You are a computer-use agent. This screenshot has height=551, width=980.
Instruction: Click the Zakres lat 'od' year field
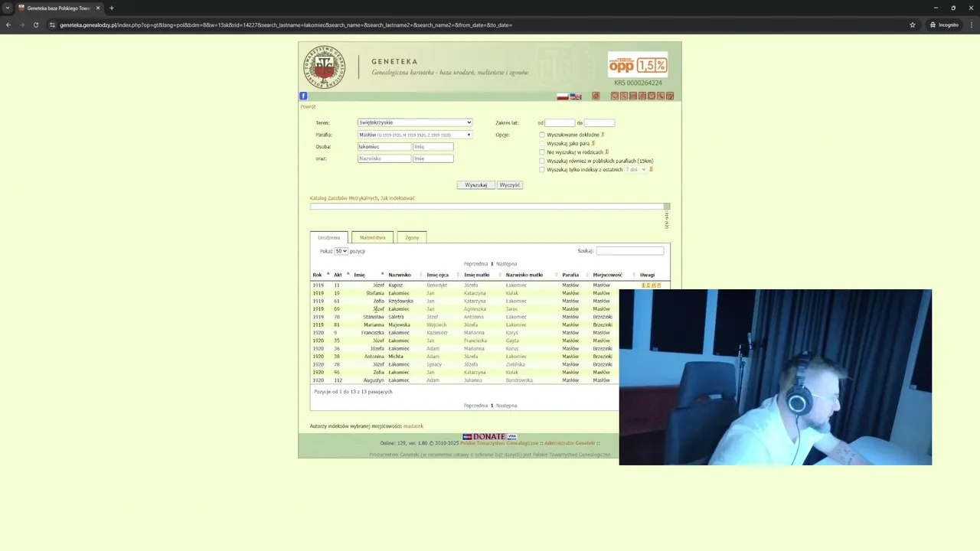560,122
